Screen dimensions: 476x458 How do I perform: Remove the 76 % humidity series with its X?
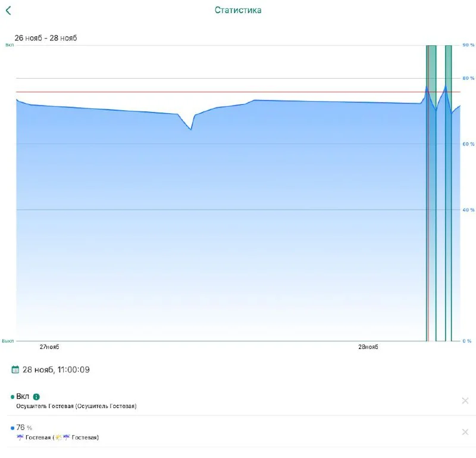tap(465, 432)
